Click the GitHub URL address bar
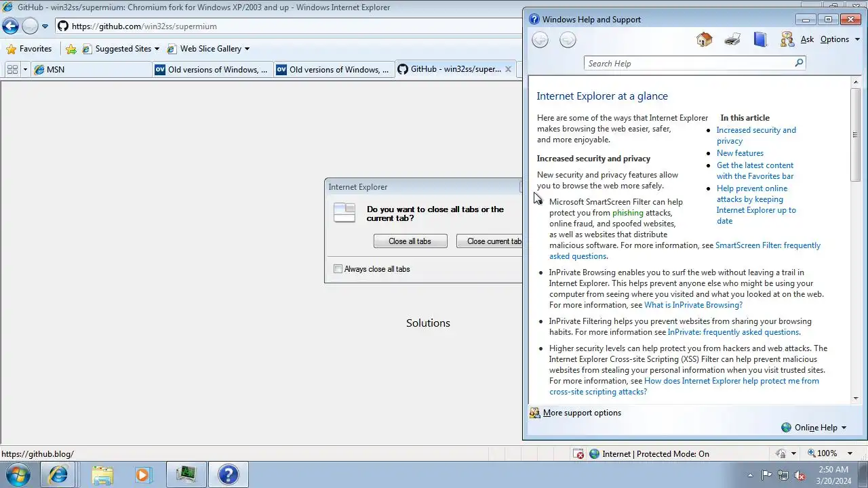This screenshot has width=868, height=488. tap(288, 26)
